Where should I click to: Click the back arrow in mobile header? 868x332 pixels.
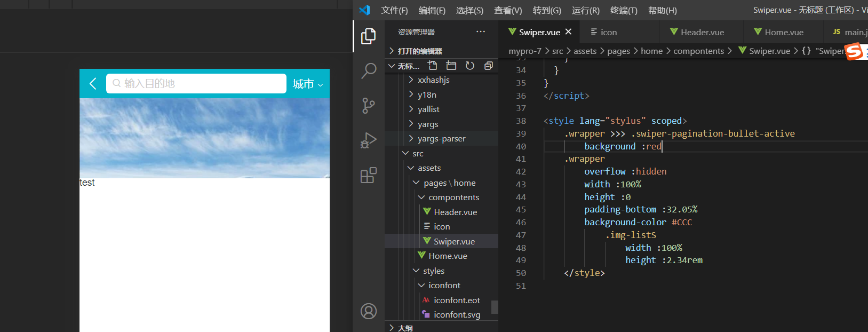pyautogui.click(x=93, y=84)
